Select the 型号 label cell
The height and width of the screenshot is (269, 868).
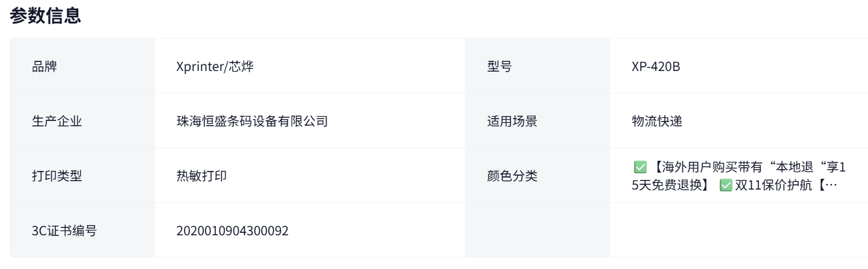(x=499, y=66)
